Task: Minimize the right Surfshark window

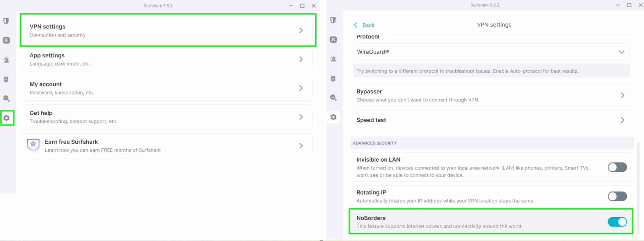Action: 618,5
